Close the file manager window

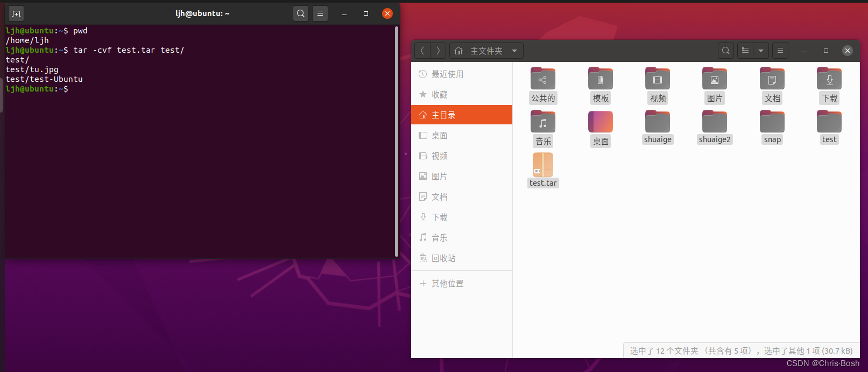[848, 51]
